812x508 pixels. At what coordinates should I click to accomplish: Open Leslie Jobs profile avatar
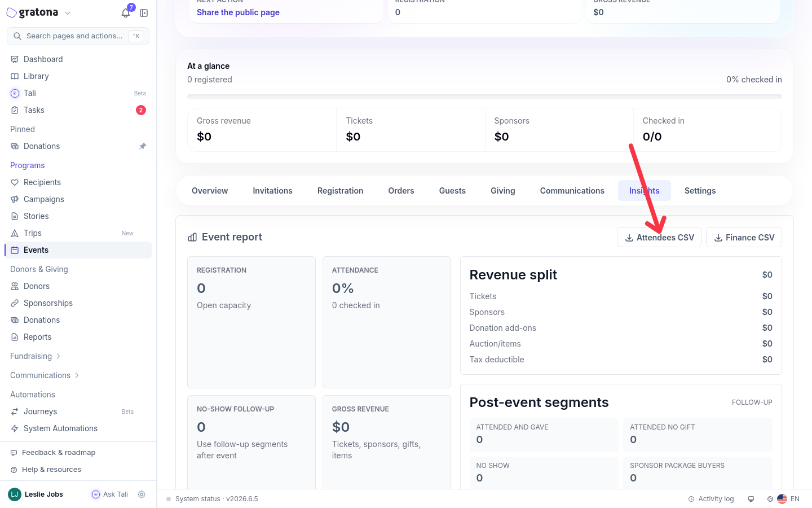(15, 494)
